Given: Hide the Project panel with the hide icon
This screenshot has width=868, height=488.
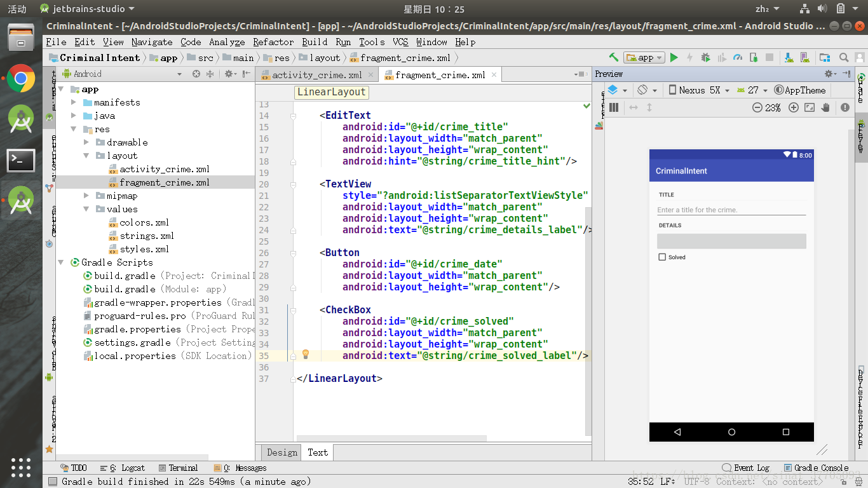Looking at the screenshot, I should (x=247, y=74).
